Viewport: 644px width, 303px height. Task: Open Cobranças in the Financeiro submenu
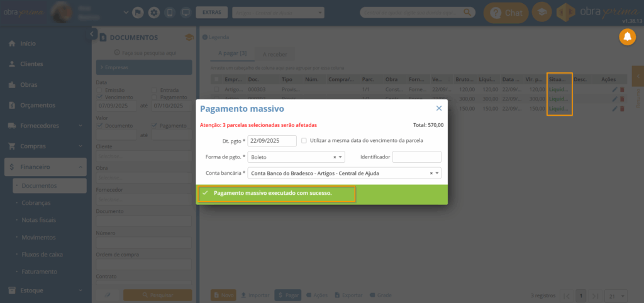tap(36, 203)
